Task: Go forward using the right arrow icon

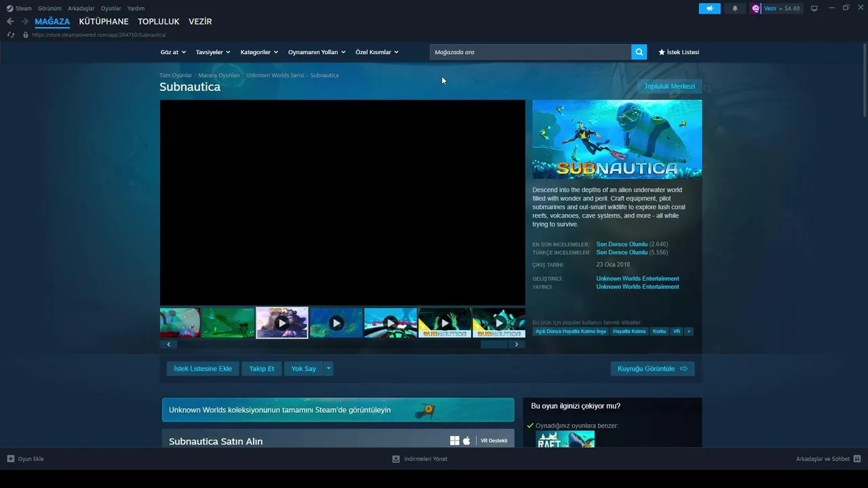Action: click(x=24, y=22)
